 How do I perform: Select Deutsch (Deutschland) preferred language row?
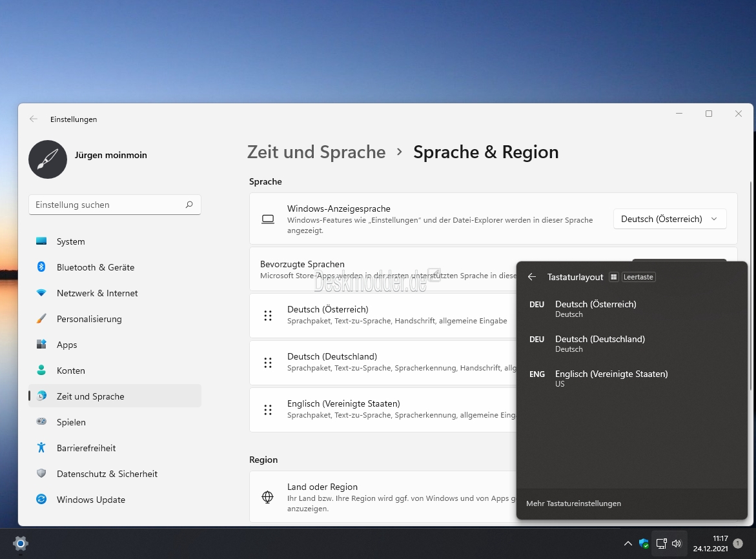[383, 362]
